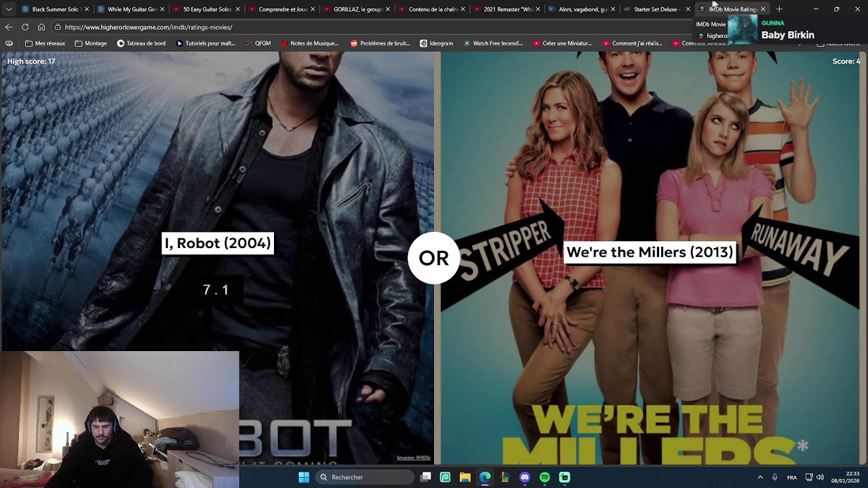Switch to the While My Guitar Gently tab
The height and width of the screenshot is (488, 868).
tap(130, 9)
